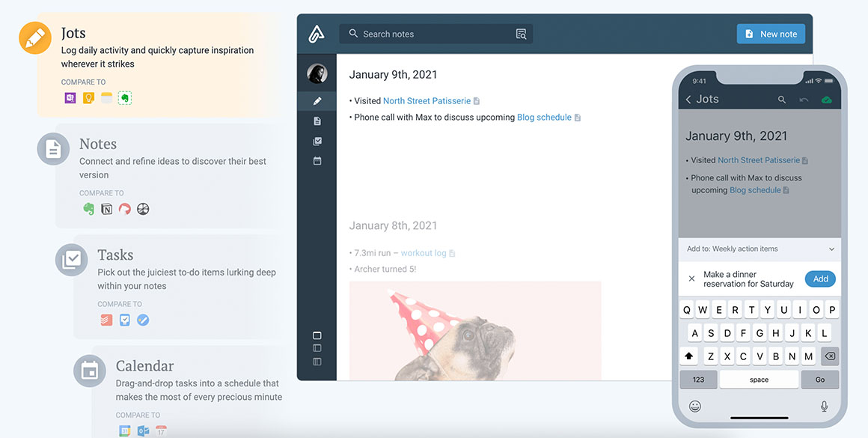The image size is (868, 438).
Task: Tap the back chevron beside Jots
Action: (x=688, y=100)
